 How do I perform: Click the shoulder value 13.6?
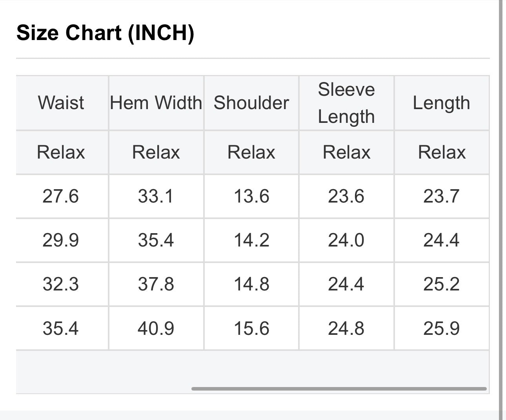[251, 196]
